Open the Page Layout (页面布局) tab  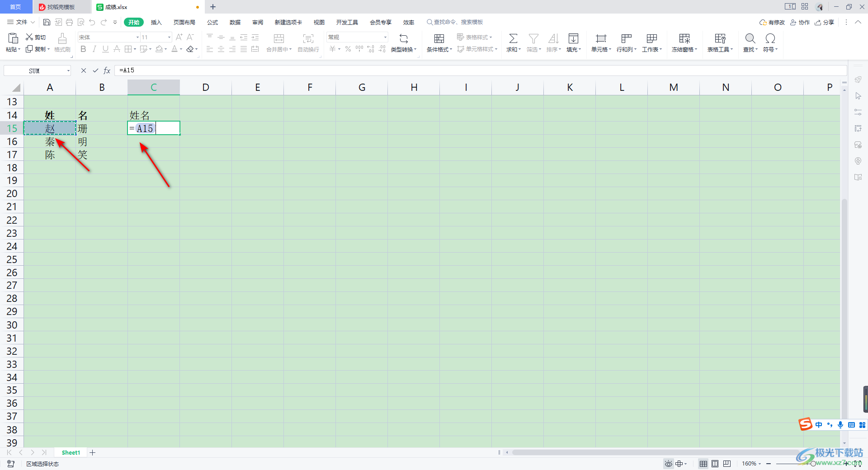click(x=184, y=22)
